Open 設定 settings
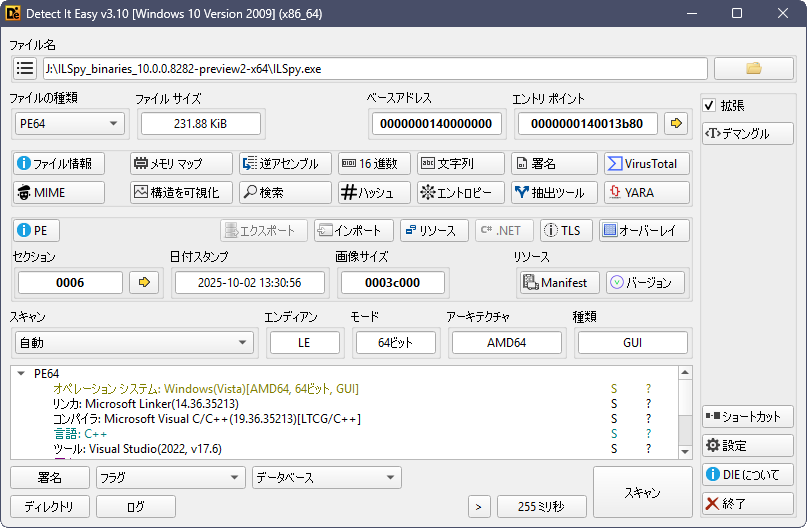 pyautogui.click(x=747, y=446)
